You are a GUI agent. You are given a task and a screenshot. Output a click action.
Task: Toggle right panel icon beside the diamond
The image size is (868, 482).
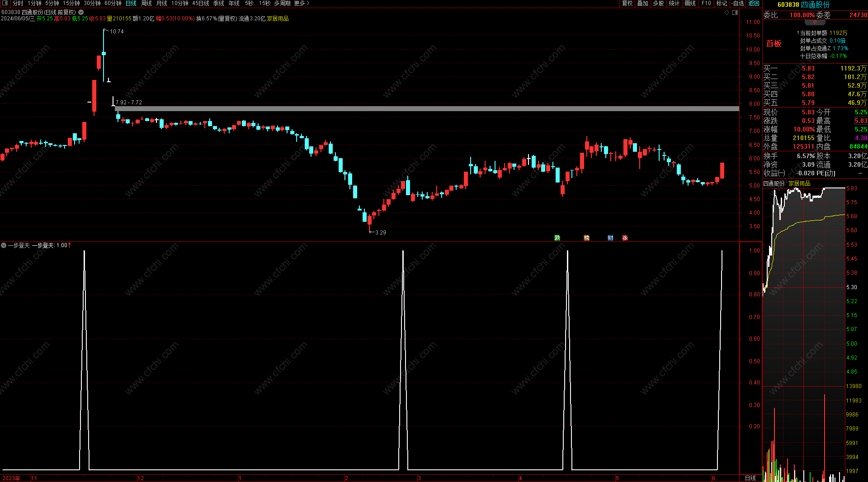[x=735, y=12]
